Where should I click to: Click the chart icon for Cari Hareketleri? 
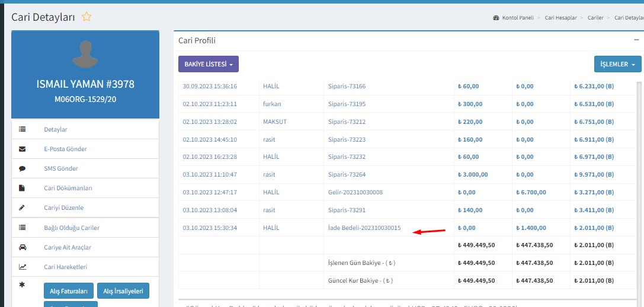tap(23, 267)
